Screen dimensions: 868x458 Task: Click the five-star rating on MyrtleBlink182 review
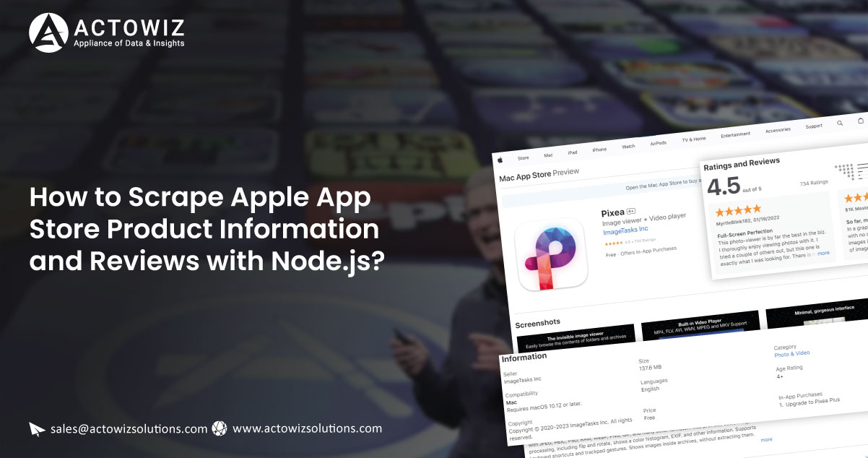coord(738,209)
